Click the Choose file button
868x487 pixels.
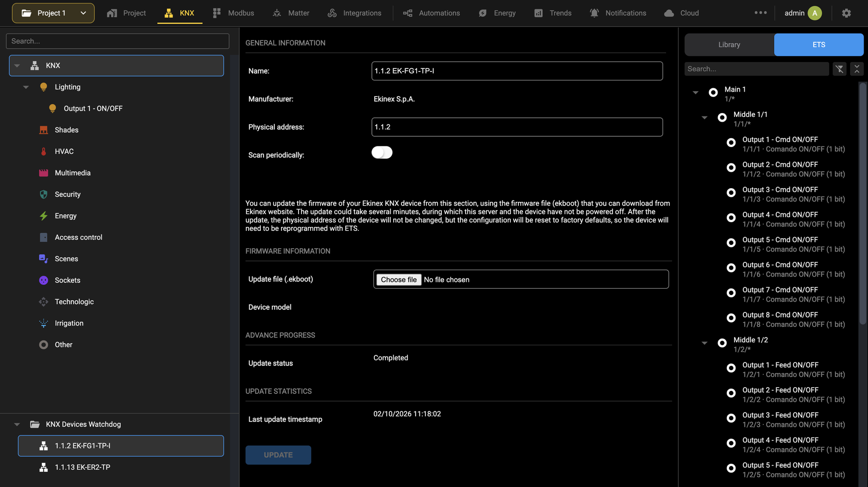pyautogui.click(x=399, y=280)
